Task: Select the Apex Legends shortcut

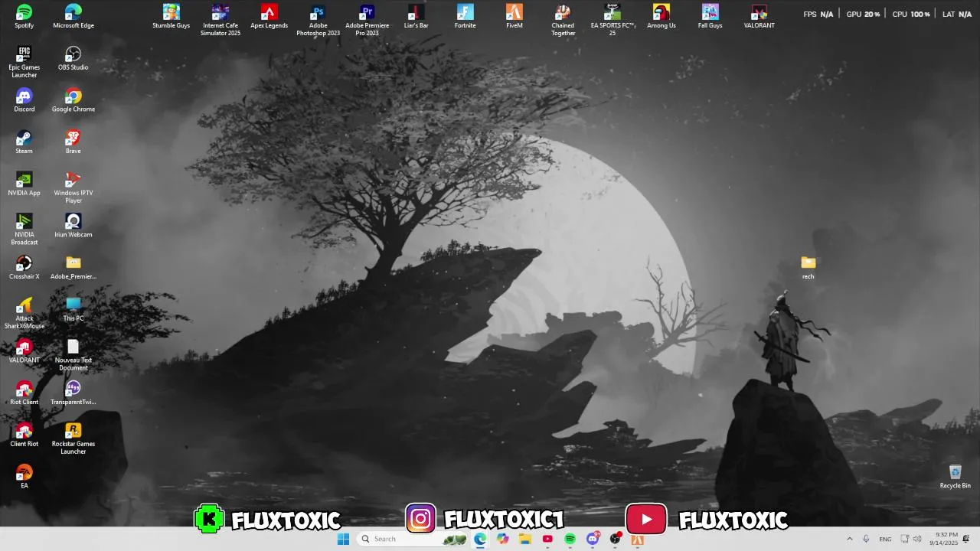Action: coord(269,17)
